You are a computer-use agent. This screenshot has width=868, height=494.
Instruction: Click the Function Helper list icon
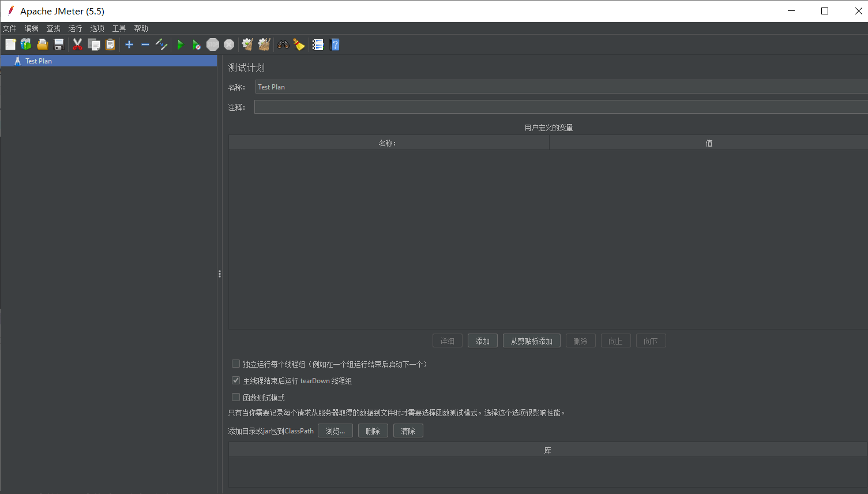[318, 44]
